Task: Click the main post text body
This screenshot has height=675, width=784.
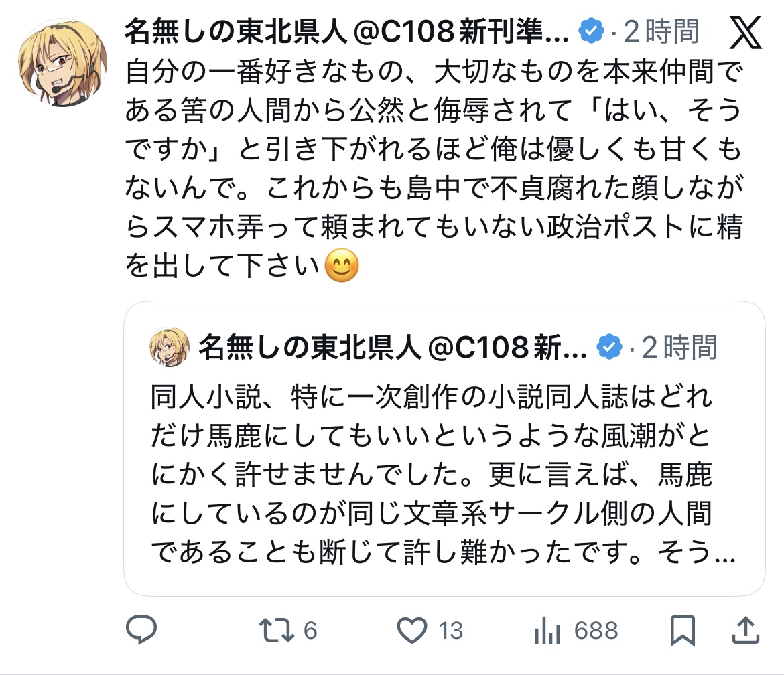Action: coord(432,167)
